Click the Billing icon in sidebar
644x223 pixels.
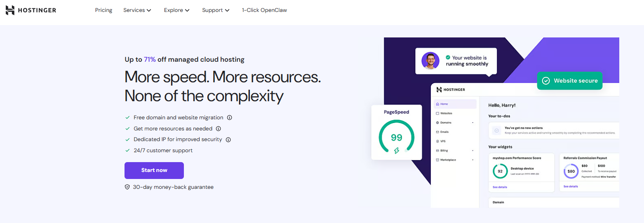[x=437, y=151]
